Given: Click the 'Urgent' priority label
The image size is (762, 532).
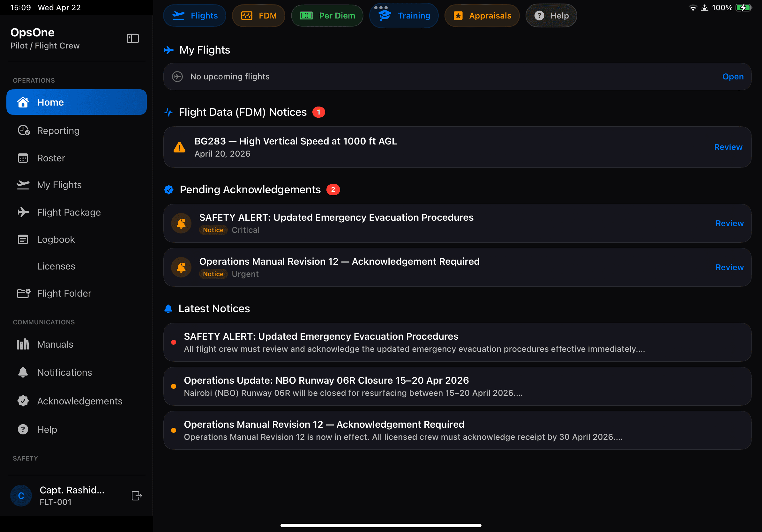Looking at the screenshot, I should point(245,274).
